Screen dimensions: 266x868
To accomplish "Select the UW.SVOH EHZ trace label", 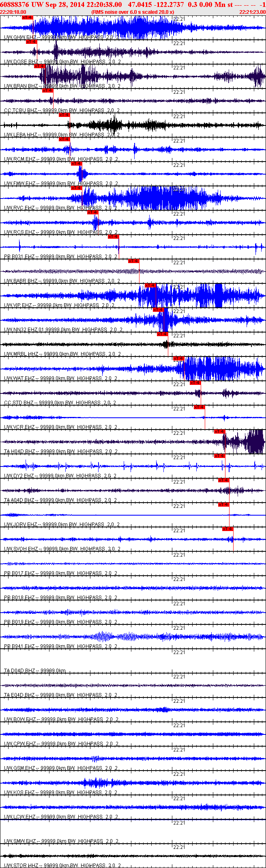I will tap(62, 549).
